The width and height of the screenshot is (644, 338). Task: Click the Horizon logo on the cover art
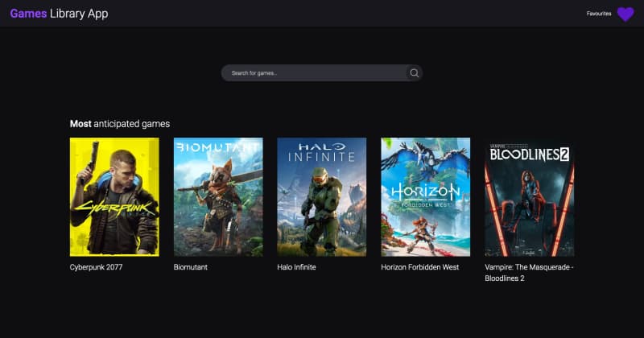425,193
